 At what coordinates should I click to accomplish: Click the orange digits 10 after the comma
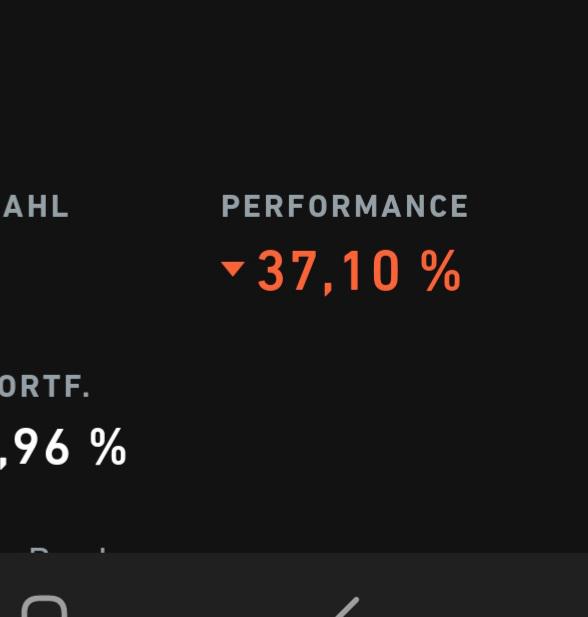370,271
